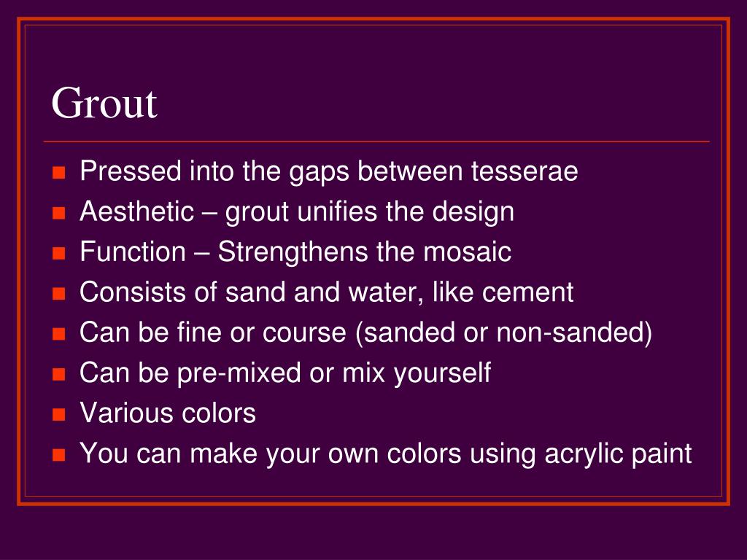This screenshot has width=747, height=560.
Task: Select the line Aesthetic – grout unifies the design
Action: (x=297, y=212)
